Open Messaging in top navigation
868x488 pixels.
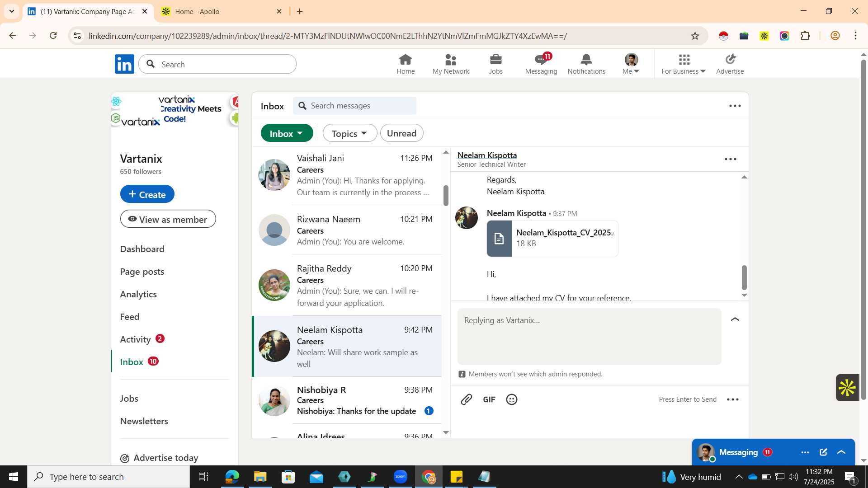[541, 64]
